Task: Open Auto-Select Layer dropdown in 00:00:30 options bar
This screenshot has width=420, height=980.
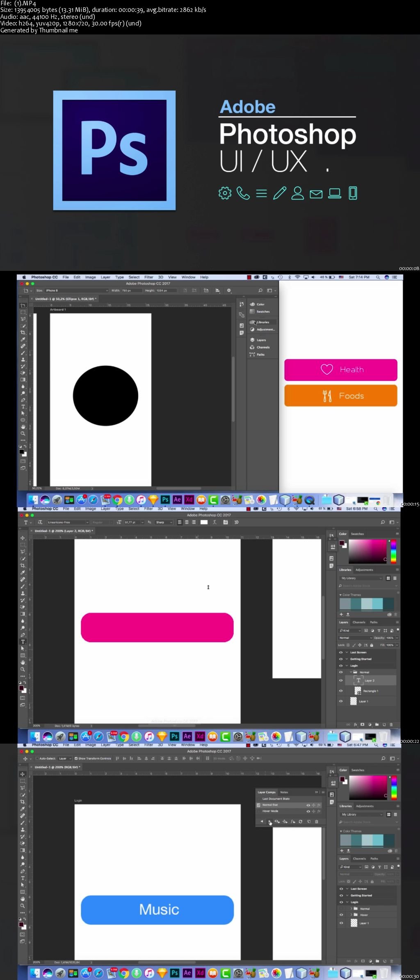Action: [65, 758]
